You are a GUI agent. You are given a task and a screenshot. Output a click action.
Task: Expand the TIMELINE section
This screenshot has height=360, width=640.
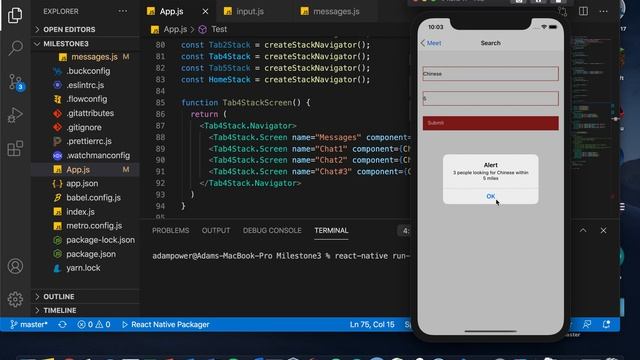pos(85,310)
